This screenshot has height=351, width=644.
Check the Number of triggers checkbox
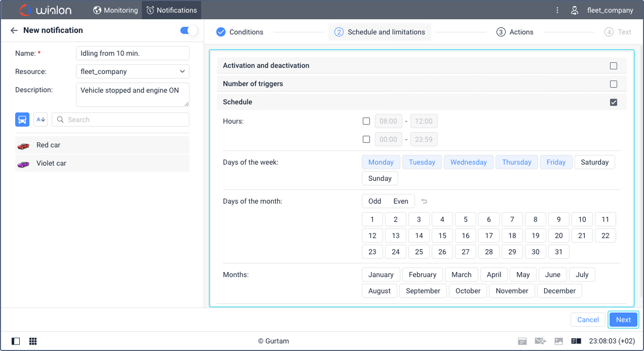coord(614,84)
